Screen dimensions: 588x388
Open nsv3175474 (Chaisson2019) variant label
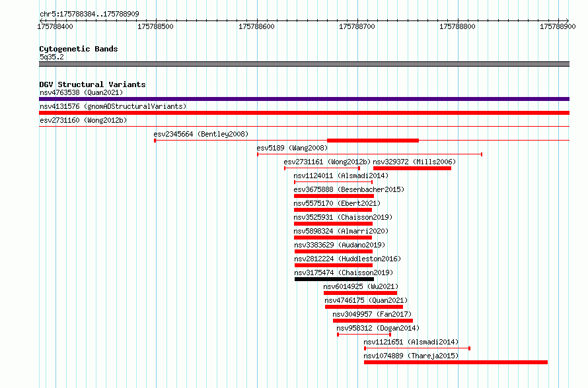344,273
